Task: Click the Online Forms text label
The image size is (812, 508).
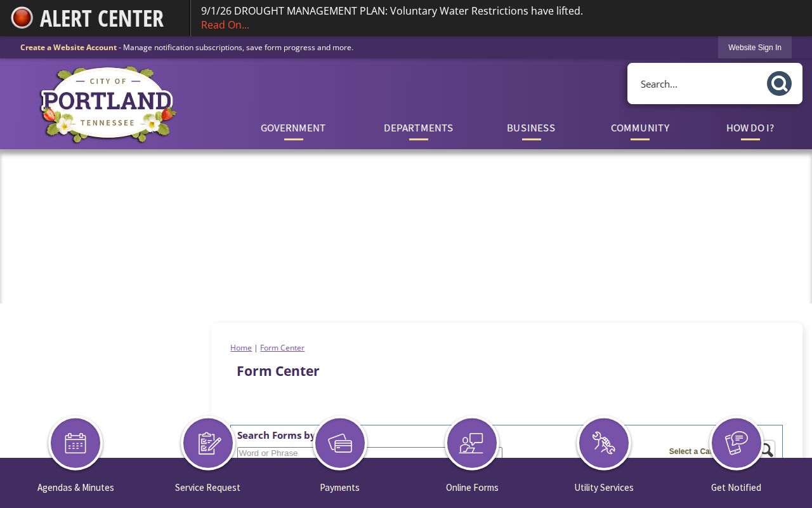Action: [472, 488]
